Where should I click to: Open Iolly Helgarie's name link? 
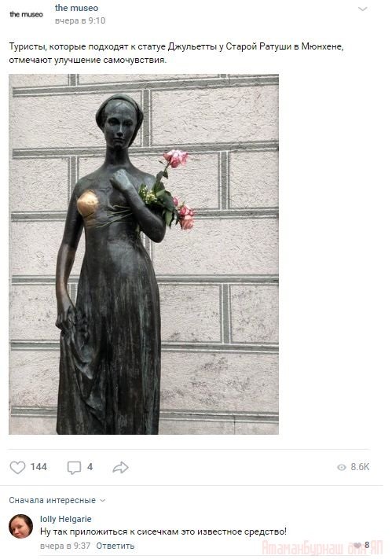pos(65,519)
